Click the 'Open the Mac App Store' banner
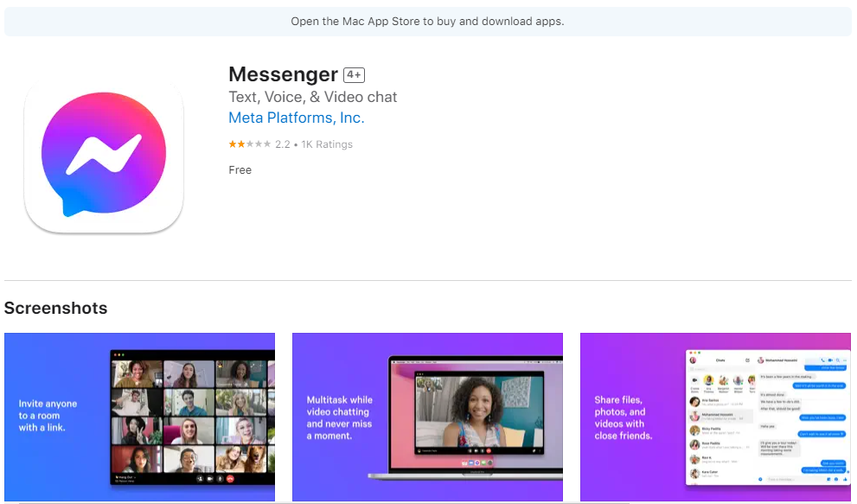857x504 pixels. tap(428, 22)
